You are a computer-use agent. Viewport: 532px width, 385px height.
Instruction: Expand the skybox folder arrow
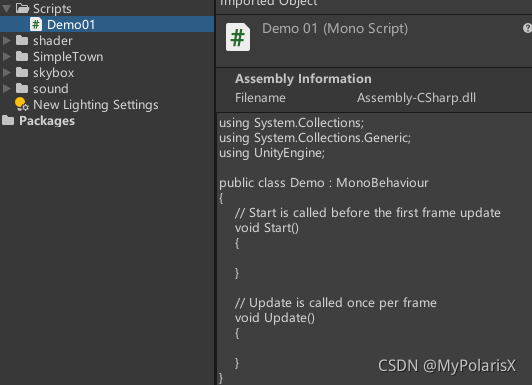(x=6, y=73)
